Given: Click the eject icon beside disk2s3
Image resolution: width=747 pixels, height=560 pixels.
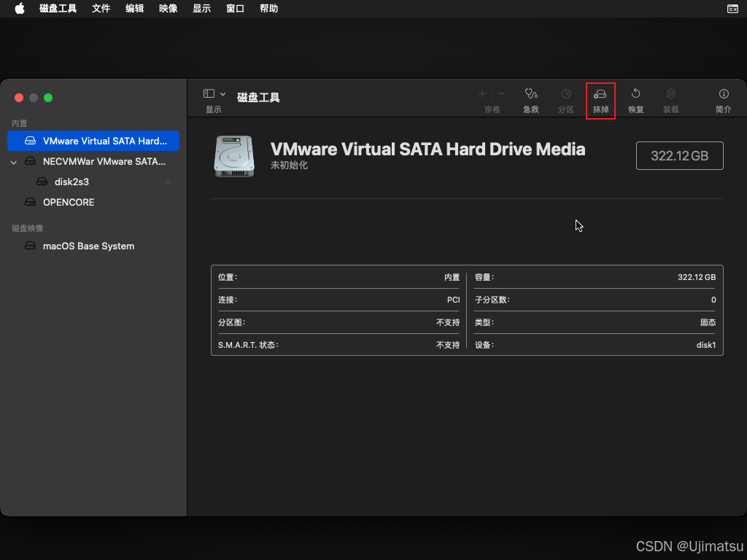Looking at the screenshot, I should coord(169,182).
